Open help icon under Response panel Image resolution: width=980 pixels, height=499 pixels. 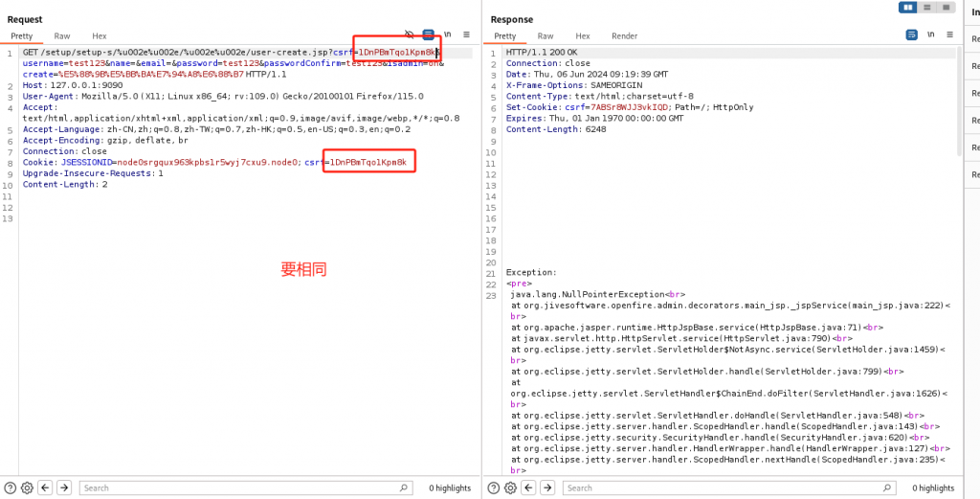494,488
